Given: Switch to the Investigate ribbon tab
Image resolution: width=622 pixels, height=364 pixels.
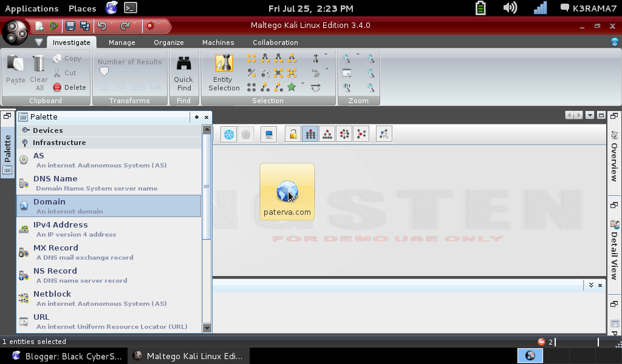Looking at the screenshot, I should tap(72, 42).
